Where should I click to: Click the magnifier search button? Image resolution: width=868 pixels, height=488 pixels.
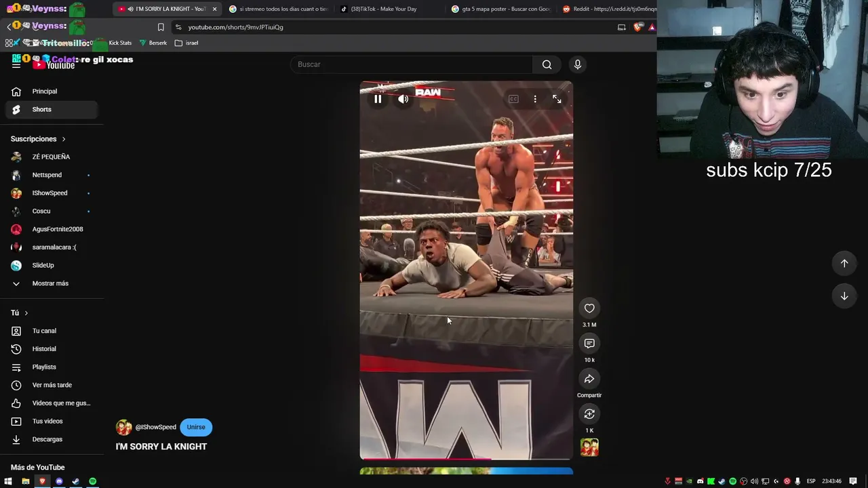[x=547, y=64]
